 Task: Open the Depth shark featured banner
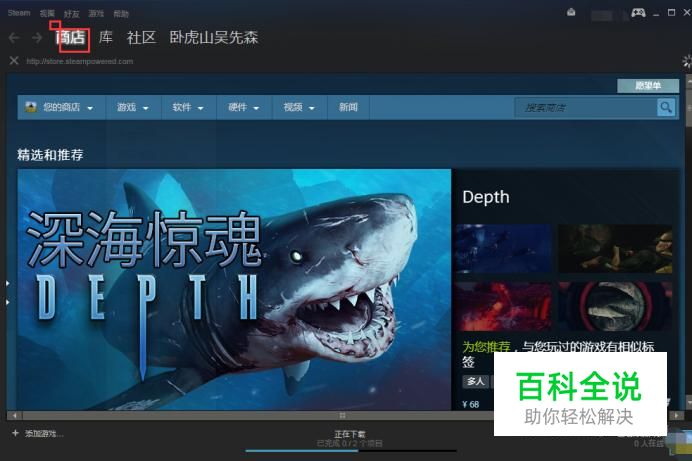click(x=234, y=289)
